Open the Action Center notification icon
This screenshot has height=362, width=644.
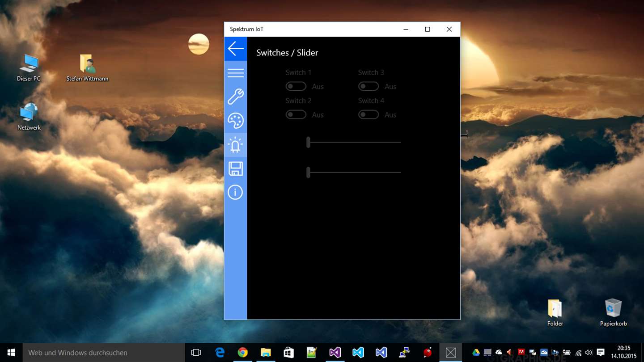pos(601,353)
